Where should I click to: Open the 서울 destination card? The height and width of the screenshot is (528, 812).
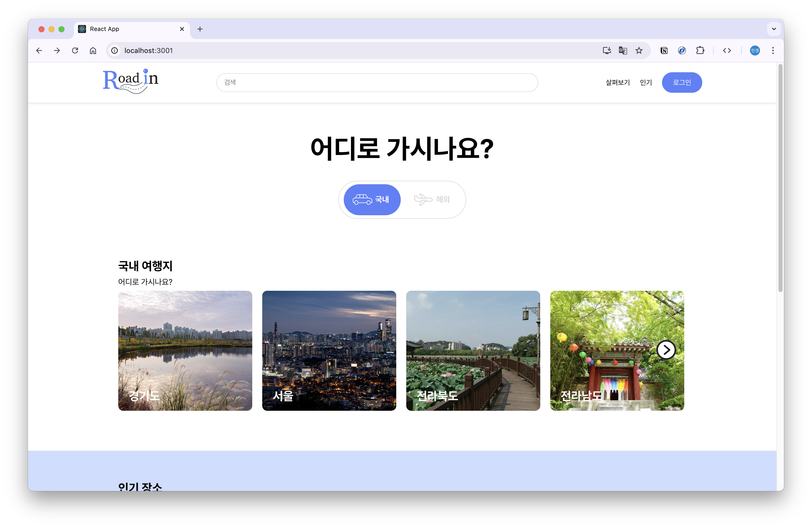click(329, 350)
